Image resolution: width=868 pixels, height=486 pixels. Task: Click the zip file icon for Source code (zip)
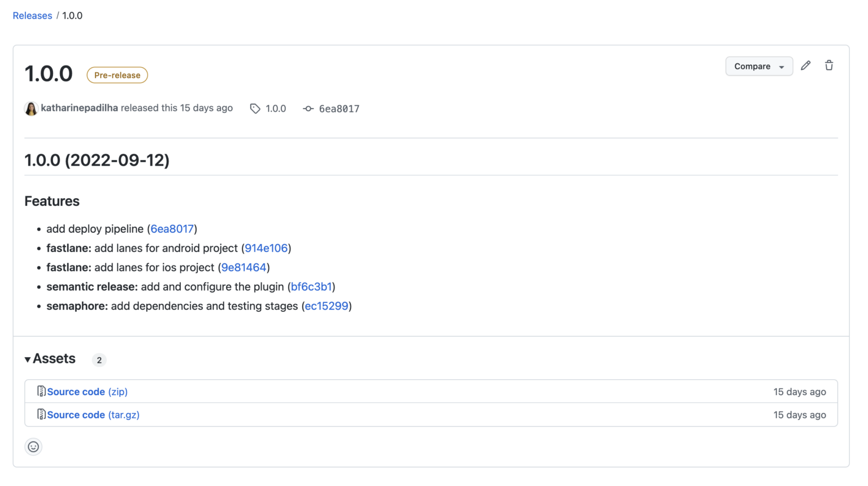click(x=41, y=390)
